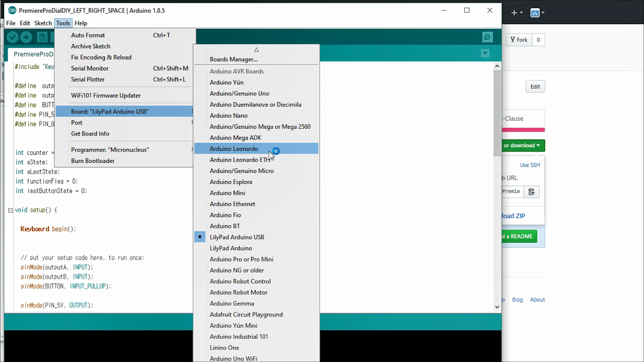
Task: Open the Sketch menu
Action: click(x=43, y=23)
